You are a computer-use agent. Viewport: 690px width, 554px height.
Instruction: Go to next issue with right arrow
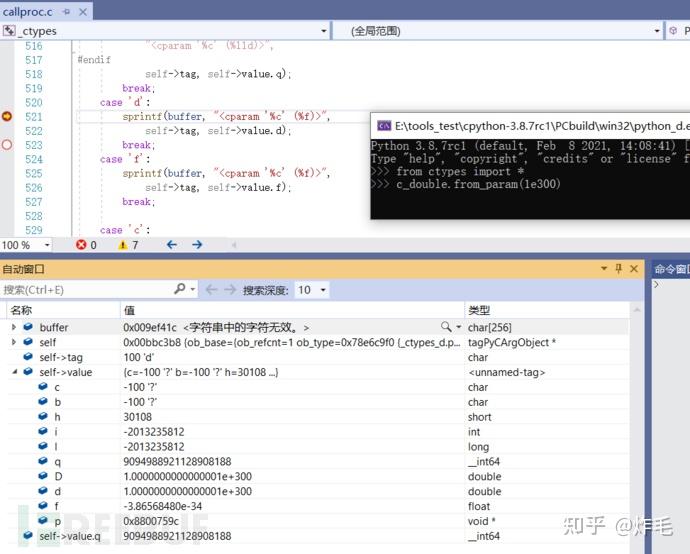click(x=197, y=245)
